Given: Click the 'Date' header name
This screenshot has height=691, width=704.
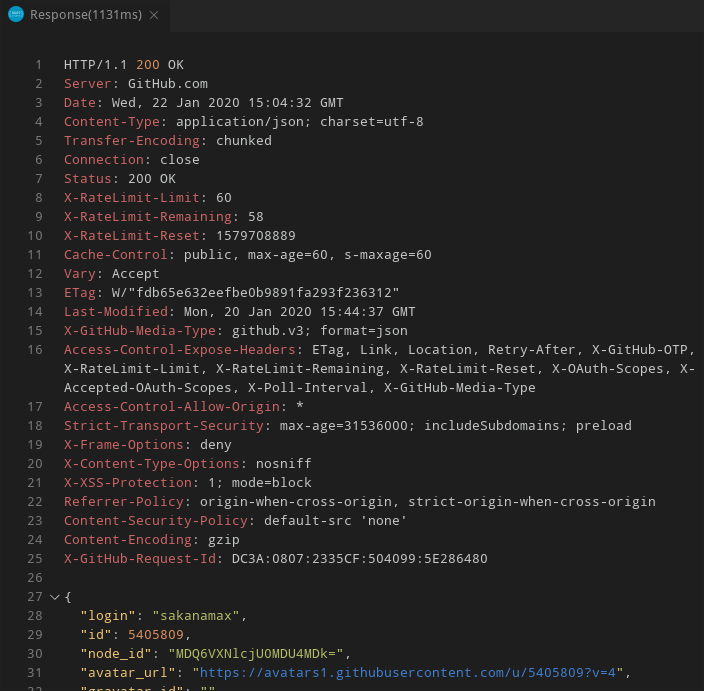Looking at the screenshot, I should pyautogui.click(x=79, y=103).
